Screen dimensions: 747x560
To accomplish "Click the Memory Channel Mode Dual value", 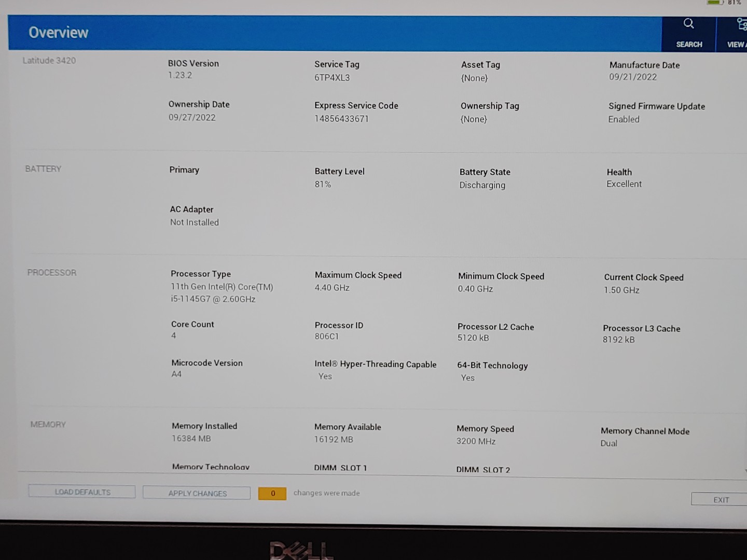I will [x=608, y=443].
